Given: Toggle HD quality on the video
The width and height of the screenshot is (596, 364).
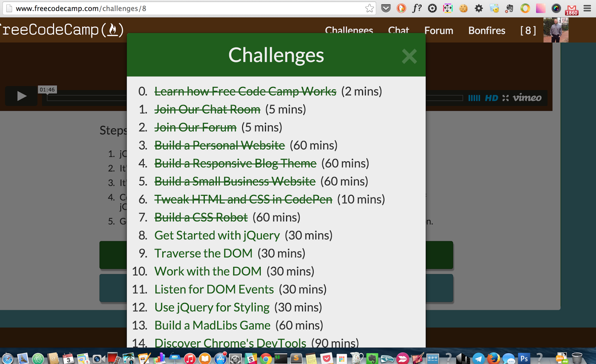Looking at the screenshot, I should click(491, 98).
